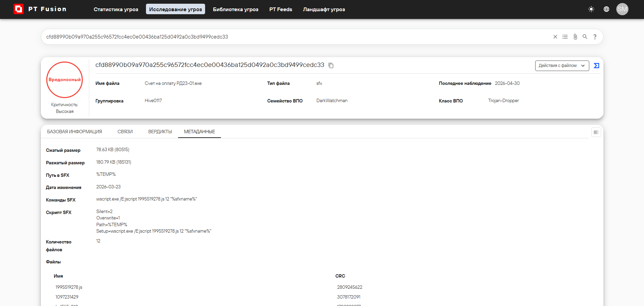
Task: Click modification date 2026-03-23
Action: pyautogui.click(x=108, y=187)
